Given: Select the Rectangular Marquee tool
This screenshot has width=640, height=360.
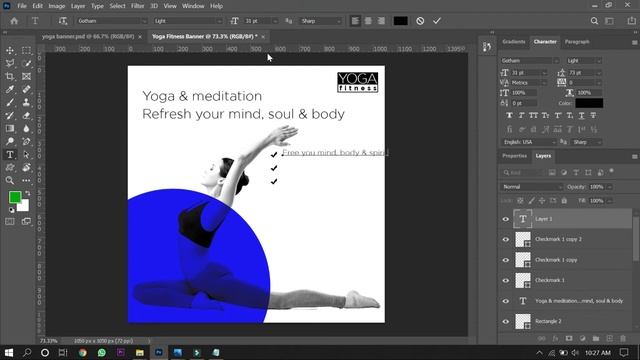Looking at the screenshot, I should [26, 50].
